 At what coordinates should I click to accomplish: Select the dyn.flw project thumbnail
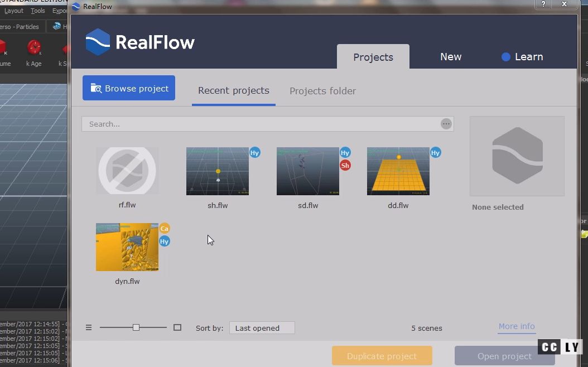point(127,247)
